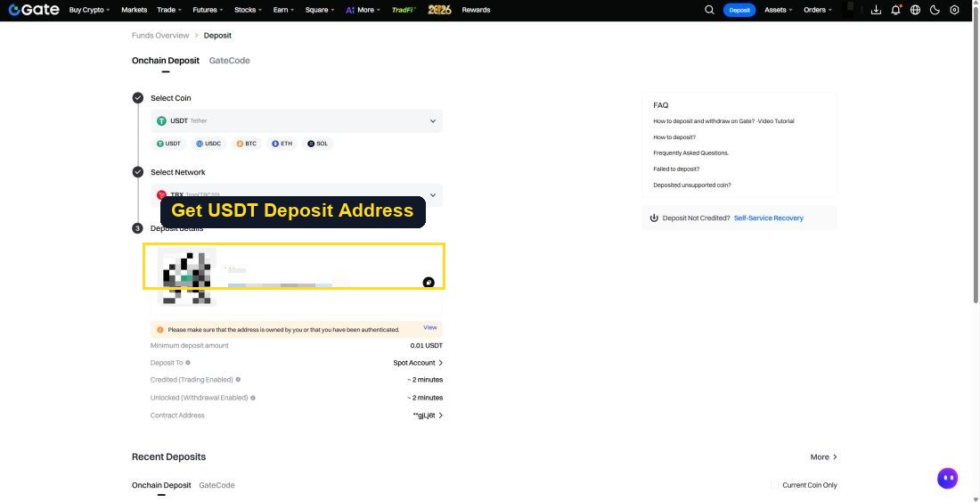Open the chat assistant bubble

click(948, 478)
